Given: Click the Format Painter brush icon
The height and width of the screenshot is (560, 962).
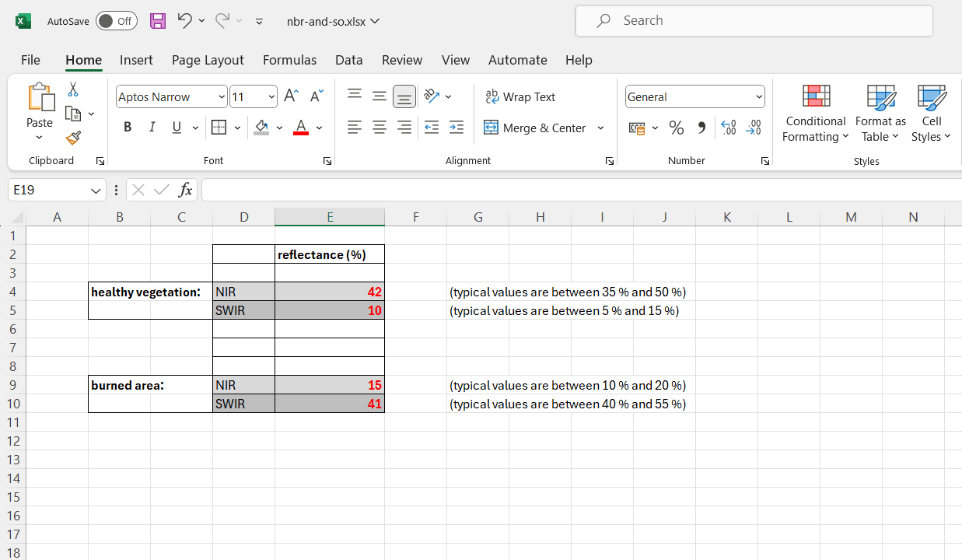Looking at the screenshot, I should (x=73, y=138).
